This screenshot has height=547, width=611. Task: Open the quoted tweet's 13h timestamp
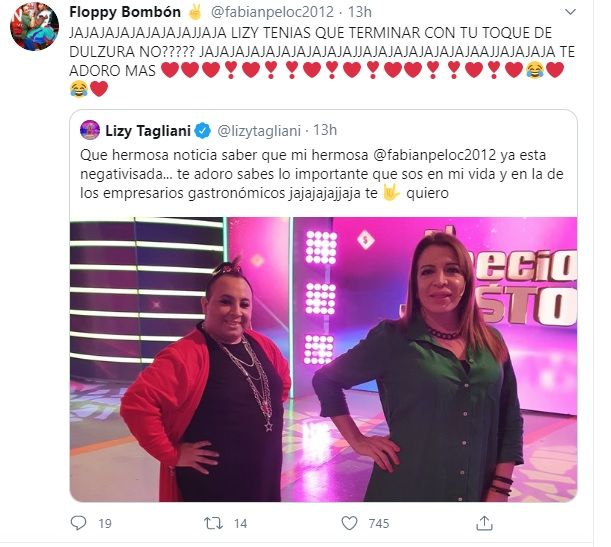[325, 130]
